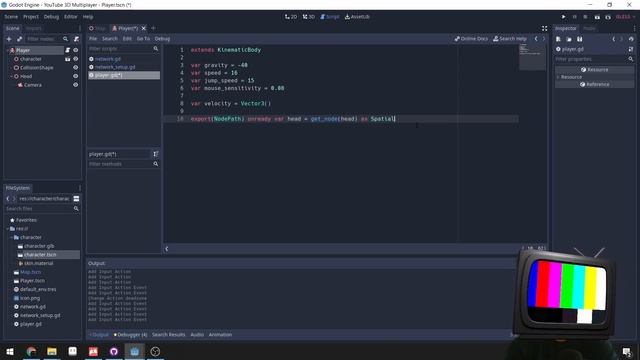
Task: Toggle the FileSystem split view mode icon
Action: click(76, 199)
